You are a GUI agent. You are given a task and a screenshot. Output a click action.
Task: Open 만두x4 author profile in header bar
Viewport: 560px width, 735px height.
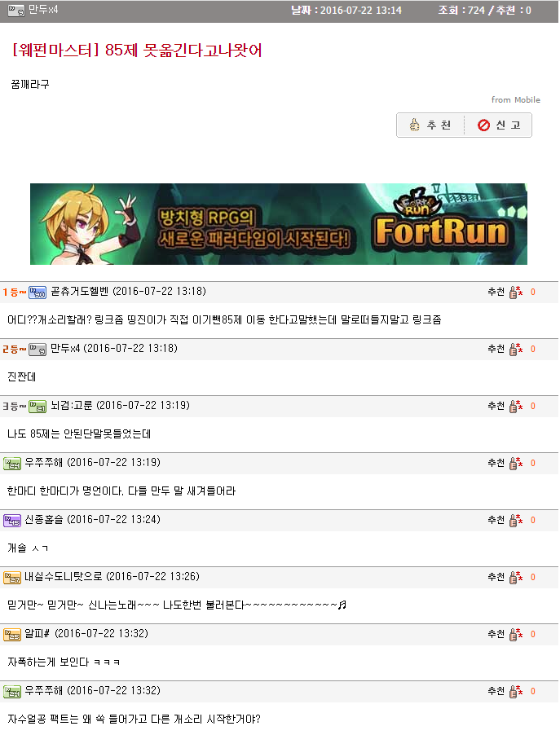43,10
